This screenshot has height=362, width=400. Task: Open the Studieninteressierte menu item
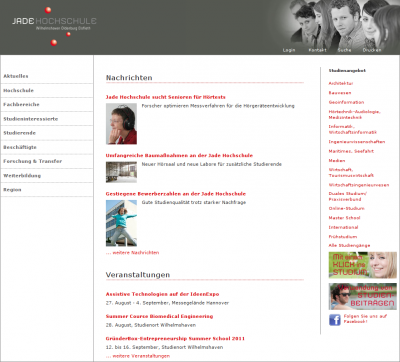31,119
